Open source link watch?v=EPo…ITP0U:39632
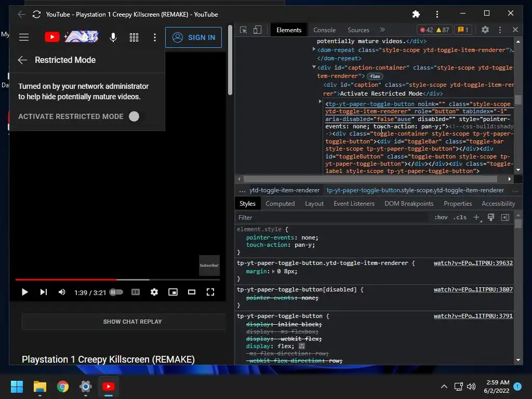Screen dimensions: 532x399 pyautogui.click(x=473, y=263)
